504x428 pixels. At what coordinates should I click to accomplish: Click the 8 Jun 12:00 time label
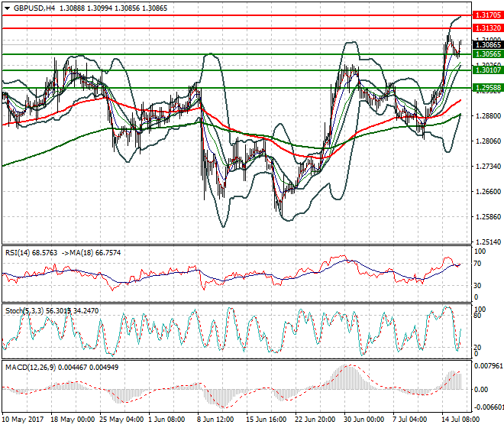point(215,420)
